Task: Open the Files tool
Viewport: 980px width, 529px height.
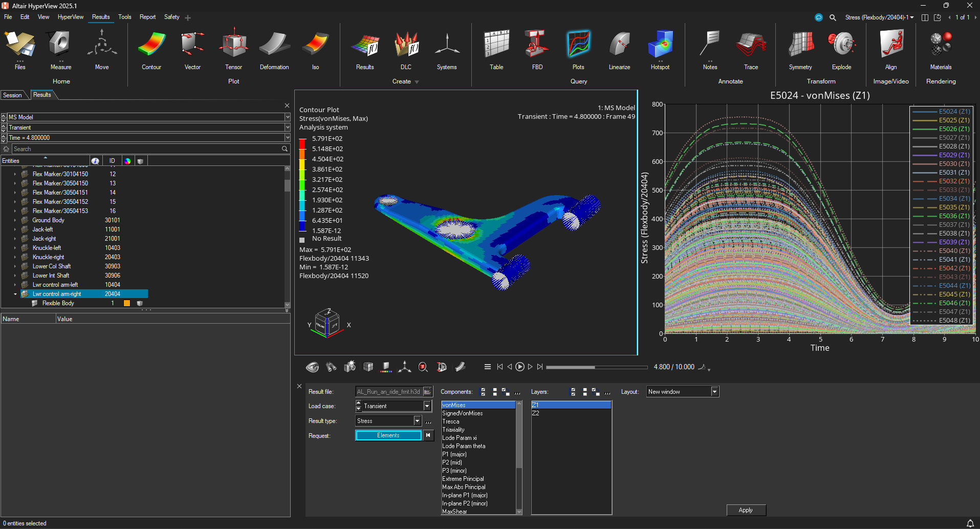Action: coord(20,50)
